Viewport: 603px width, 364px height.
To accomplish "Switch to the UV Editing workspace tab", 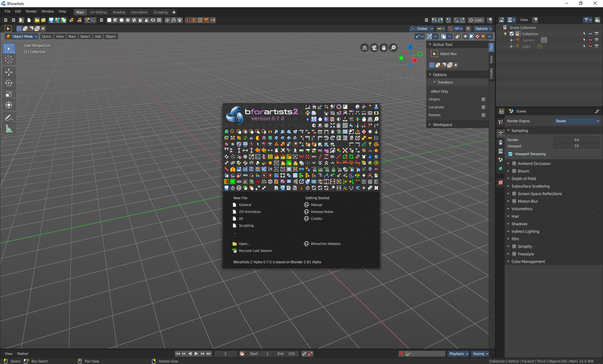I will (x=98, y=12).
